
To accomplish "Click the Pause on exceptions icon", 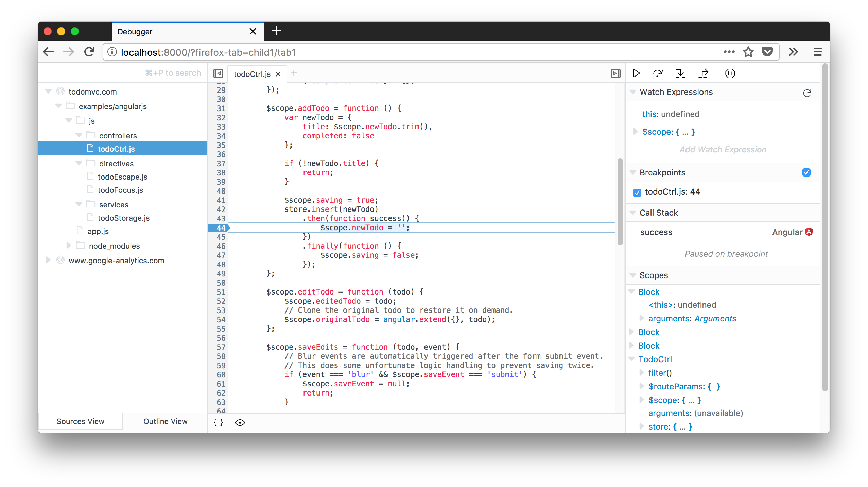I will coord(730,73).
